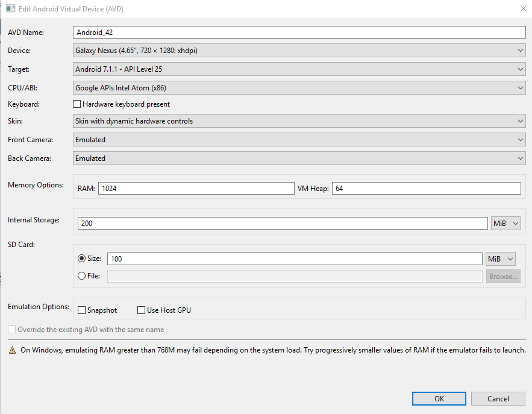The width and height of the screenshot is (532, 414).
Task: Open the CPU/ABI Intel Atom dropdown
Action: tap(299, 88)
